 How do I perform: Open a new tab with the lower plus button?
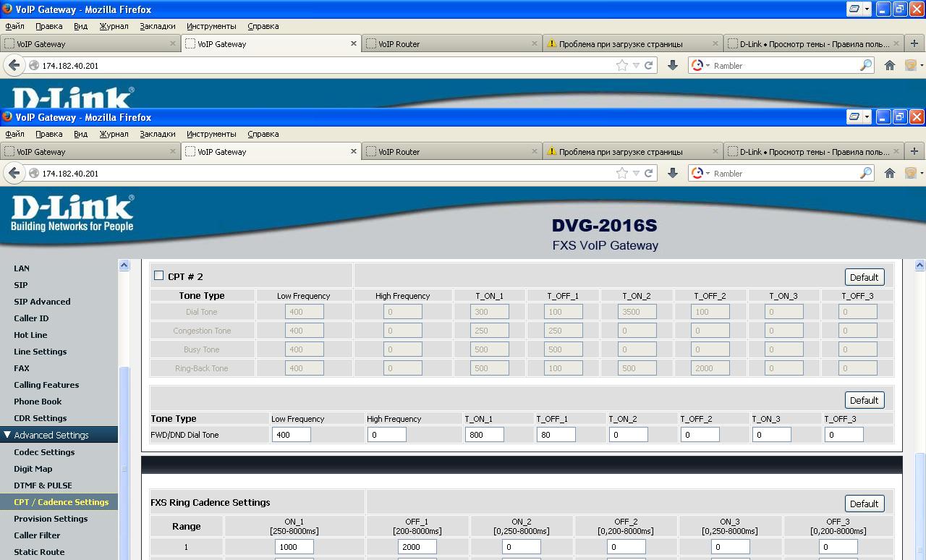[914, 151]
